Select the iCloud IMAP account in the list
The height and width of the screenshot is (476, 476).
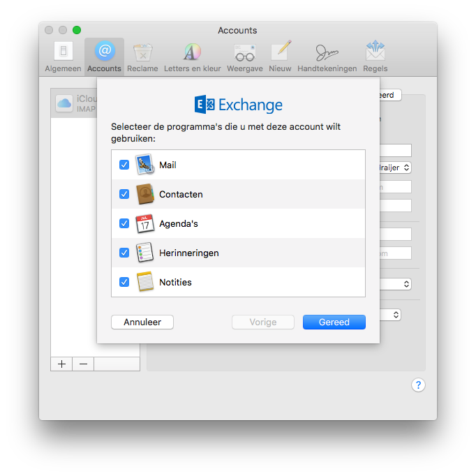click(x=74, y=103)
